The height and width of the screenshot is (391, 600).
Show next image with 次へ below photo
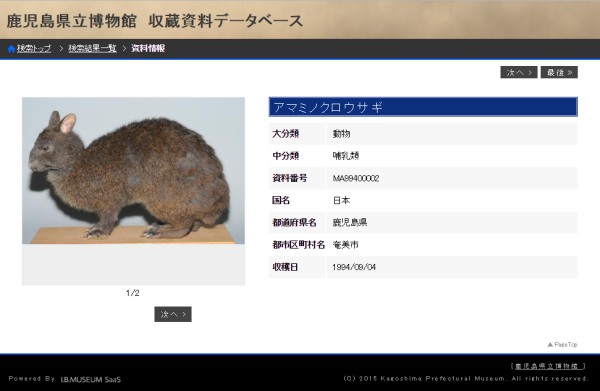coord(173,314)
